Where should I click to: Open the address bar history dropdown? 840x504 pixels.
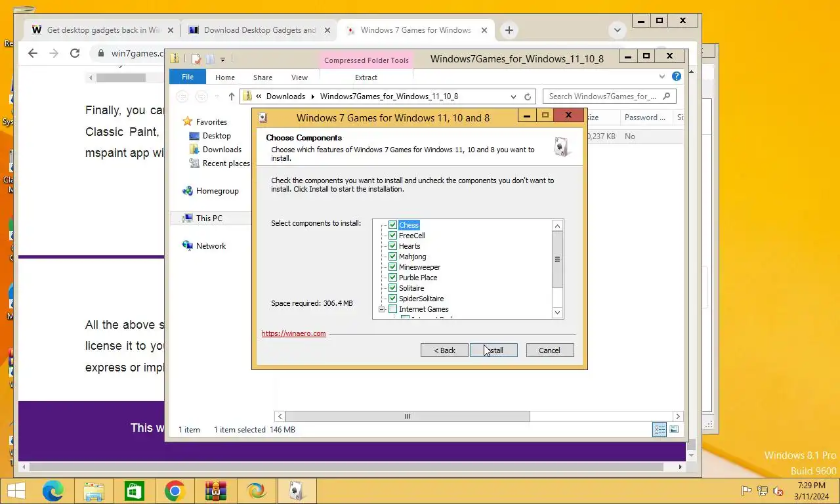click(x=513, y=96)
